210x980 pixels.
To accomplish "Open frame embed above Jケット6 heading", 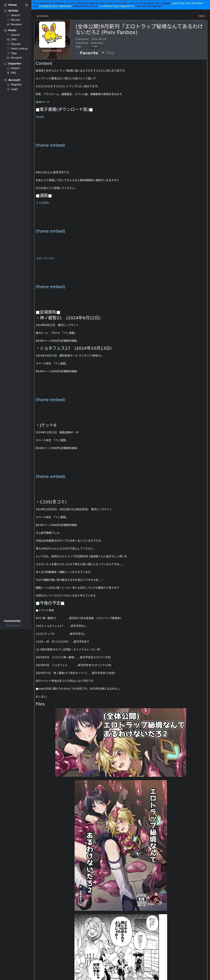I will [50, 400].
